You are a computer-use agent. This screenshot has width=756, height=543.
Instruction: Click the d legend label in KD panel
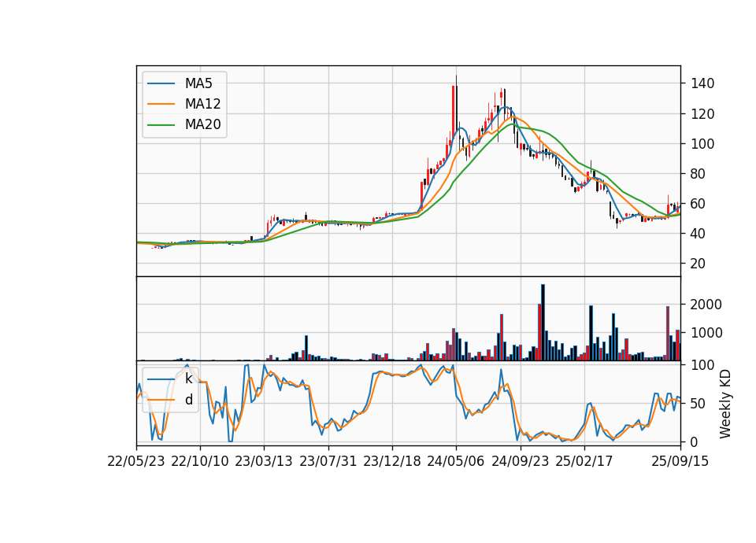tap(188, 400)
